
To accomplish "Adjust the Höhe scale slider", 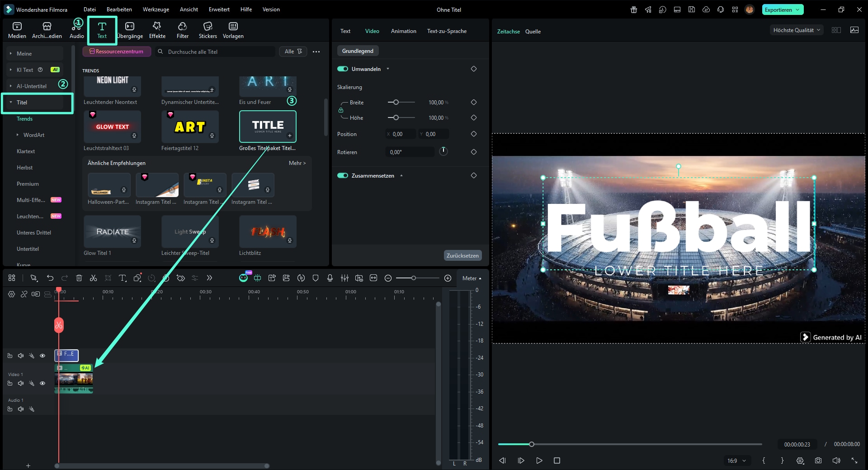I will 401,117.
